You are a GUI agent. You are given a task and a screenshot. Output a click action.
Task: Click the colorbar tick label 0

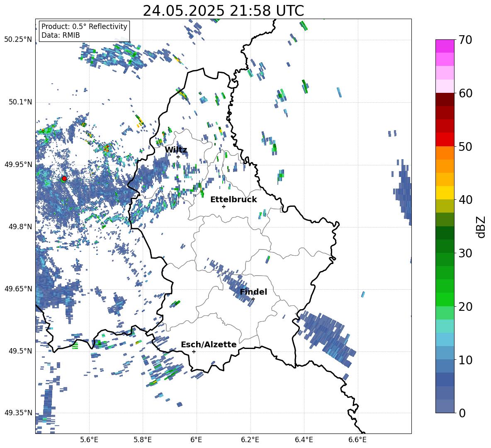(462, 413)
